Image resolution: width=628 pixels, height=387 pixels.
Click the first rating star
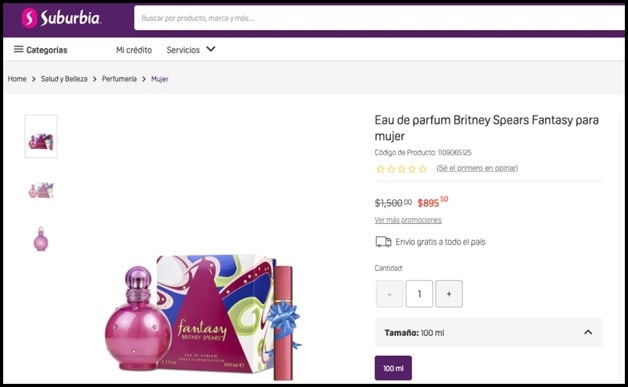coord(380,169)
